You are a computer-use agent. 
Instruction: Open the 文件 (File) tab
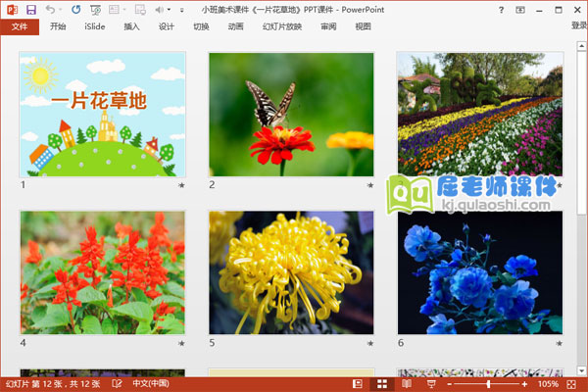20,26
